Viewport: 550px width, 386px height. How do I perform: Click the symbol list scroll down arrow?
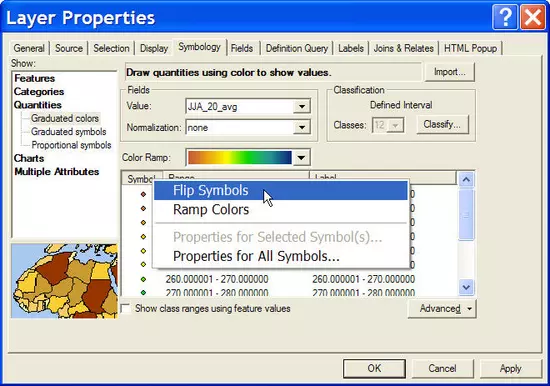tap(466, 287)
